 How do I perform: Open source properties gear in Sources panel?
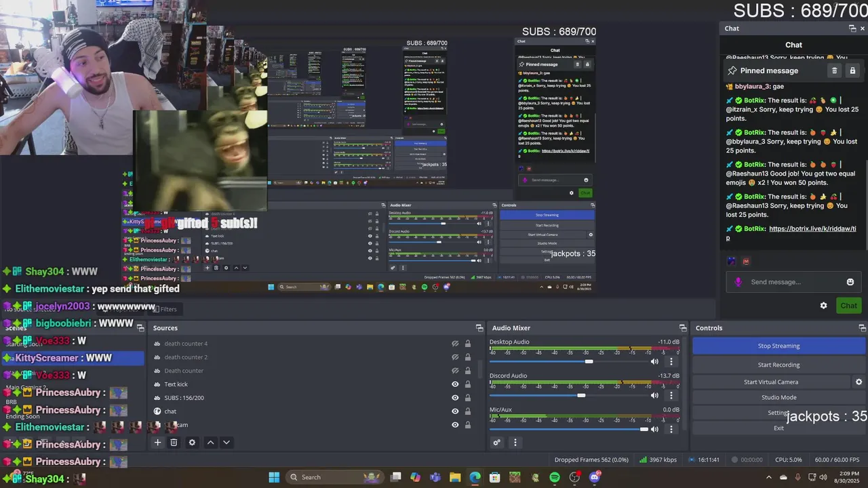pos(192,443)
